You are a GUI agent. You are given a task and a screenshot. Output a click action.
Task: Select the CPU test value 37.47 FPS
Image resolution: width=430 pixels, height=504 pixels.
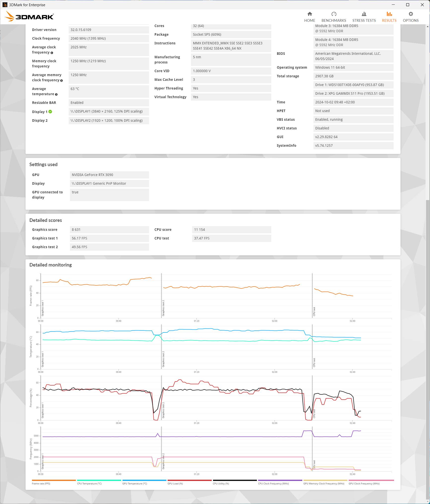tap(232, 238)
